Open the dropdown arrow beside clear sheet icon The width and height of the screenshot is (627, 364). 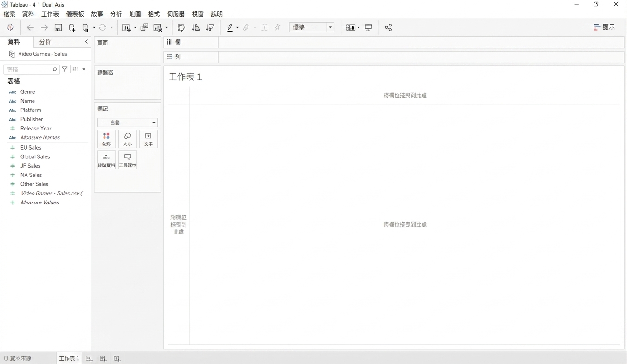(x=167, y=28)
